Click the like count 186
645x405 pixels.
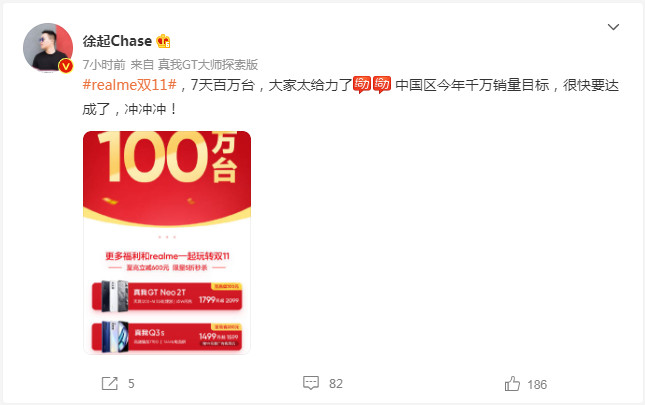pos(537,385)
